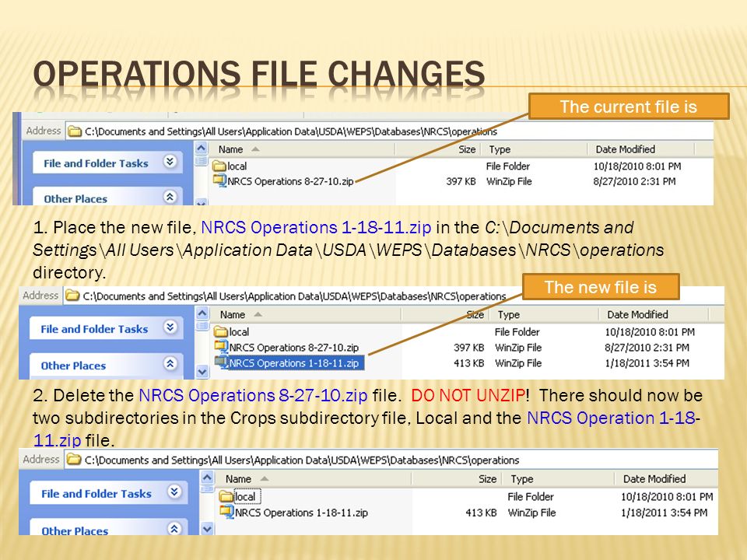Click sidebar scroll up arrow in top window
The height and width of the screenshot is (560, 747).
click(x=201, y=148)
